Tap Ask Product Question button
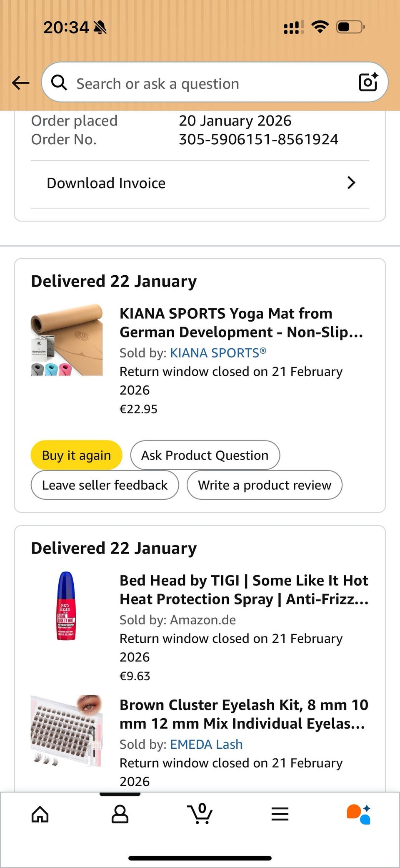Viewport: 400px width, 868px height. point(205,455)
